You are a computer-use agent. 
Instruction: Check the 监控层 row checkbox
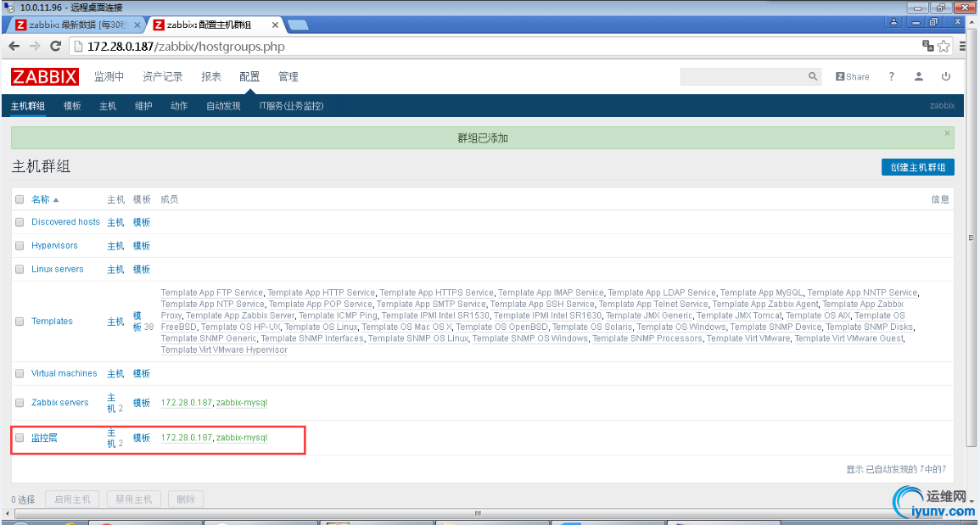[x=20, y=438]
